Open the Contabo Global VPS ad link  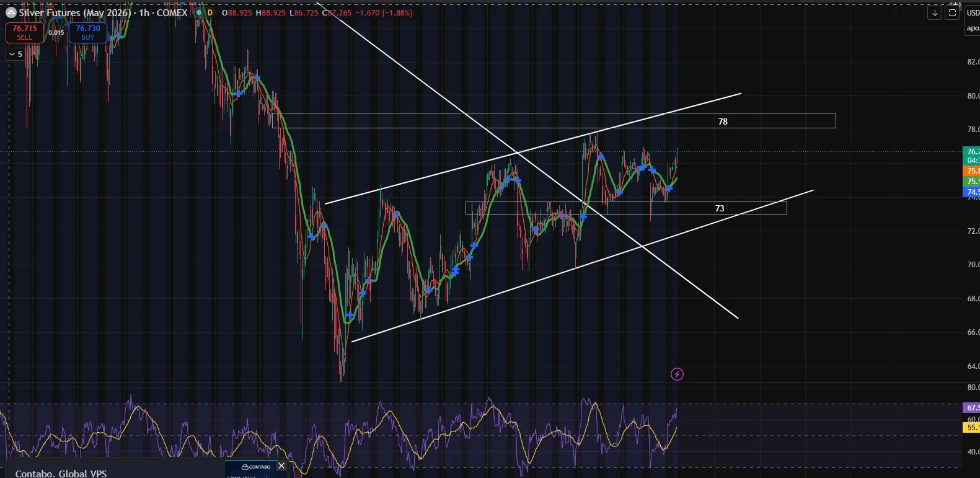click(x=61, y=473)
